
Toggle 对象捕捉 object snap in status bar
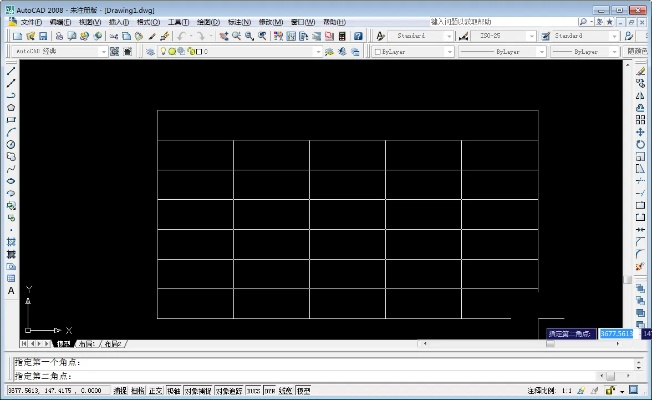click(x=198, y=390)
